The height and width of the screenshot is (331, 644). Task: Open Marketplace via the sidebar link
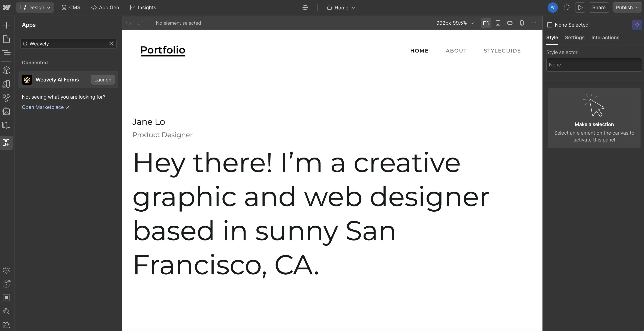tap(43, 107)
